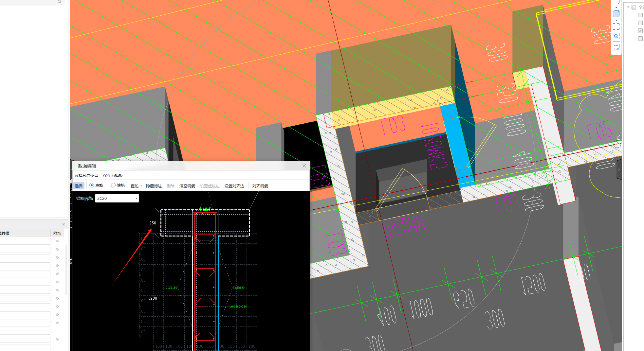Click the dashed rectangle region icon

(x=616, y=26)
